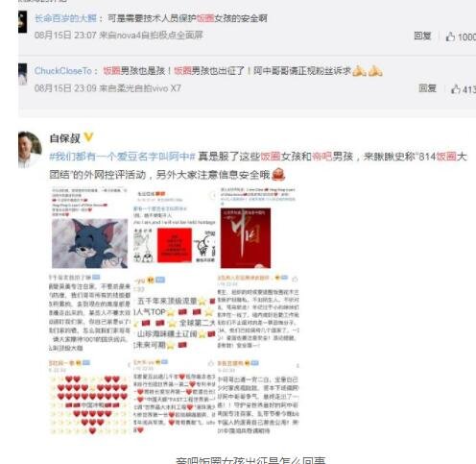476x464 pixels.
Task: Click the yellow V verified badge
Action: tap(88, 137)
